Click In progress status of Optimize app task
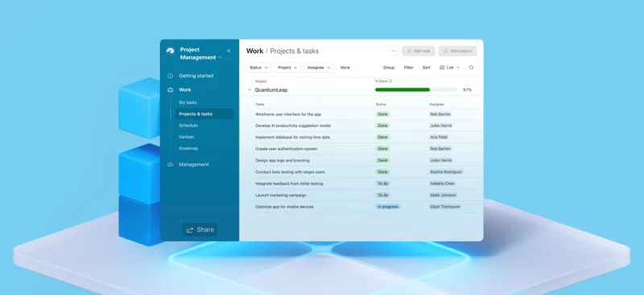Screen dimensions: 644x295 (388, 207)
